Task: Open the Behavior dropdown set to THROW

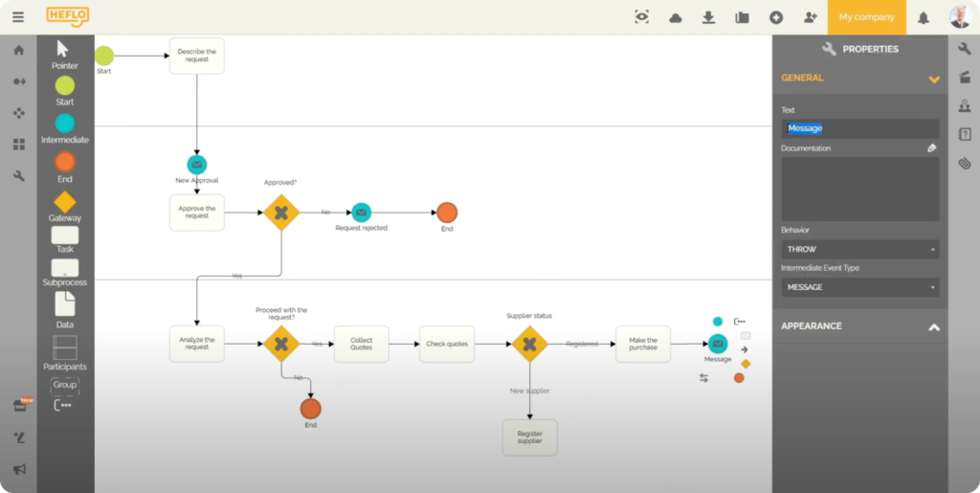Action: [859, 249]
